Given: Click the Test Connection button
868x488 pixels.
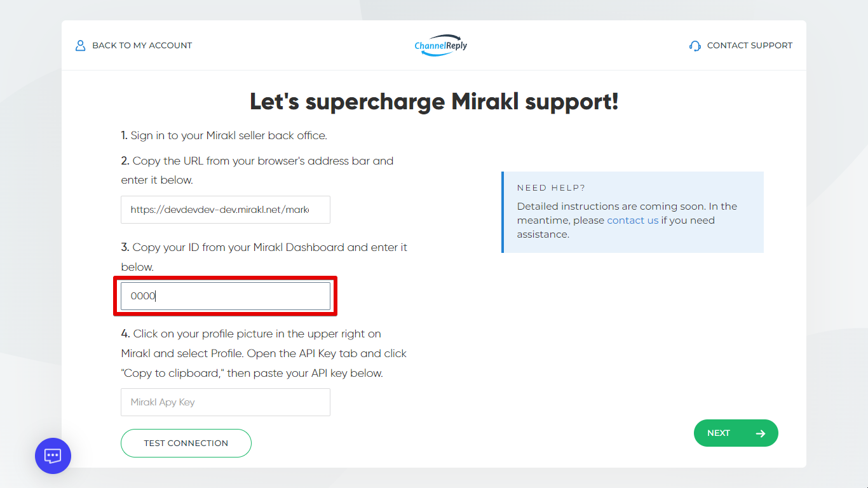Looking at the screenshot, I should click(x=186, y=443).
